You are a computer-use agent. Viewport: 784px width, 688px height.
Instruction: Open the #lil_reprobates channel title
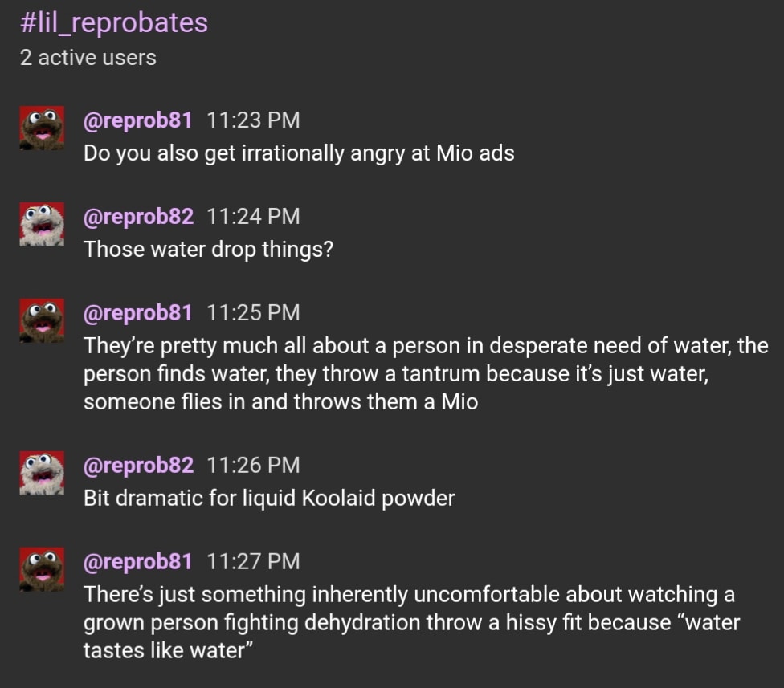coord(113,22)
